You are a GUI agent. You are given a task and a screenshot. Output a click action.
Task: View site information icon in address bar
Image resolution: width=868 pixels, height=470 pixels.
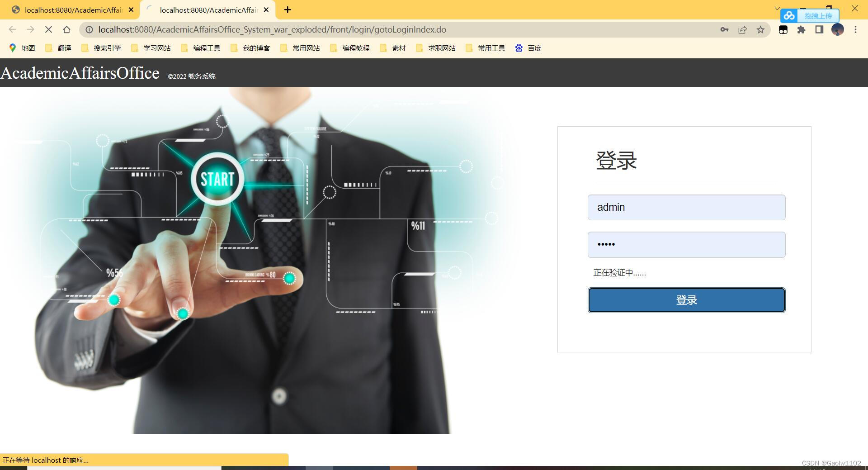click(x=89, y=29)
